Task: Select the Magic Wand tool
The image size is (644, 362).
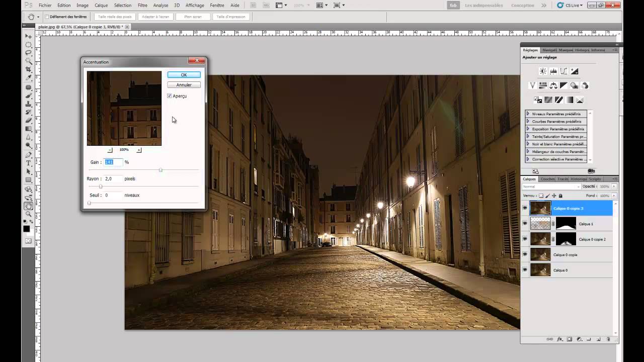Action: tap(28, 61)
